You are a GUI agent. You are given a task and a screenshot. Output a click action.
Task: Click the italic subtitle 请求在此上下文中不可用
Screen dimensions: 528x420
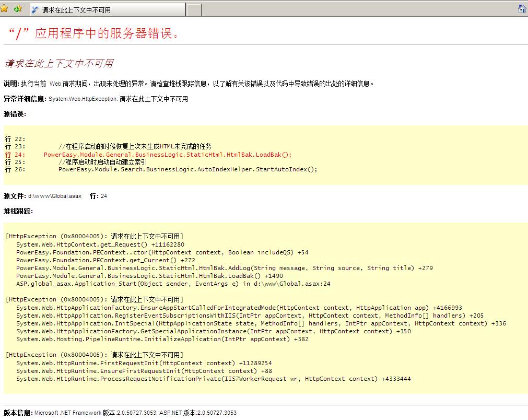(58, 64)
